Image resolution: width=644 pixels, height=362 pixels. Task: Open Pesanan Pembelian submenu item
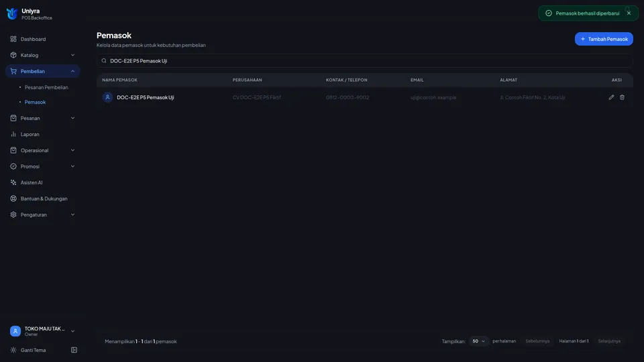click(x=46, y=87)
